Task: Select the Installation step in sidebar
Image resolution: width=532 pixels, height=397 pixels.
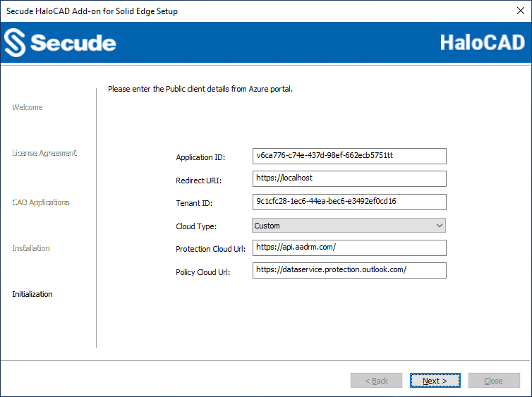Action: click(31, 248)
